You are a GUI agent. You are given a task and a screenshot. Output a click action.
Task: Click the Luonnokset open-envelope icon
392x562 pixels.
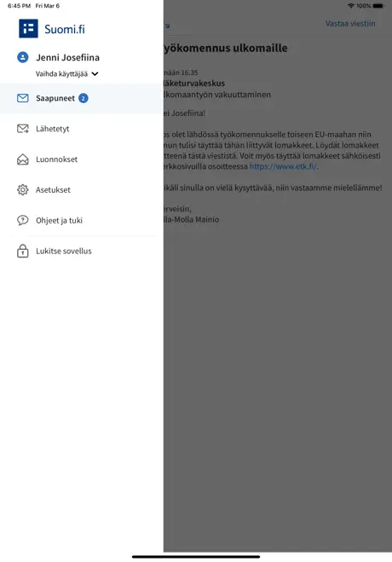(x=22, y=159)
